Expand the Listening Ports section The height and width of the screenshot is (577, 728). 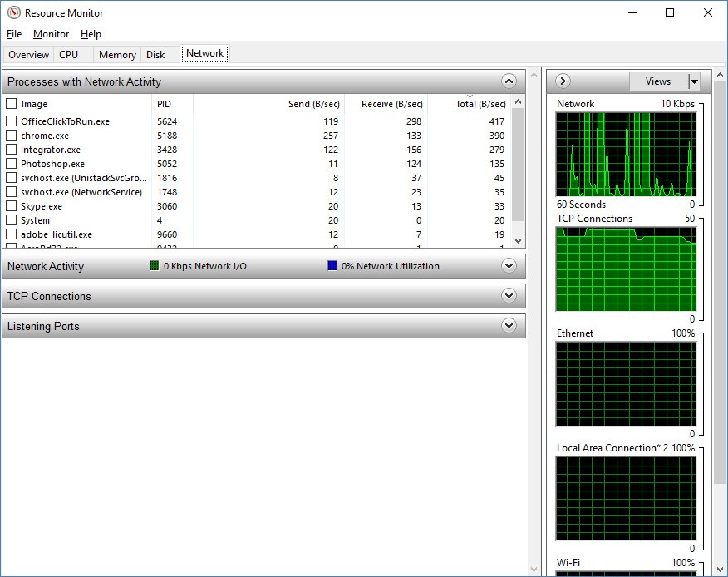509,326
